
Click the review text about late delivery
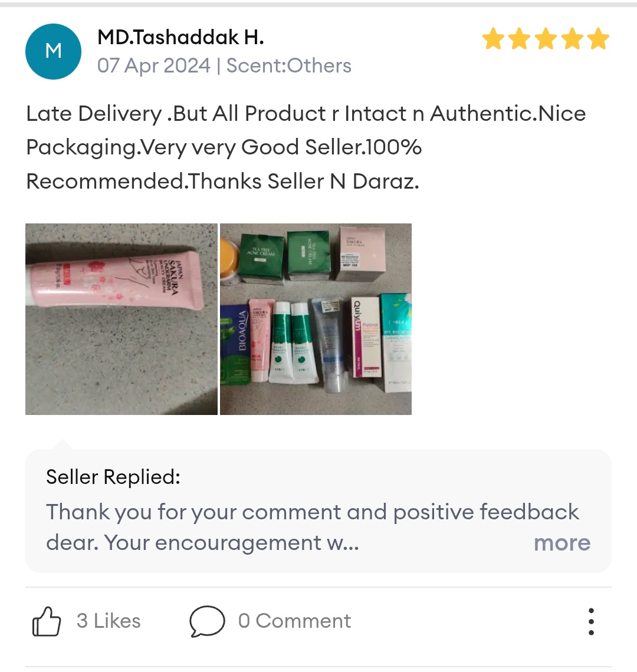coord(306,147)
